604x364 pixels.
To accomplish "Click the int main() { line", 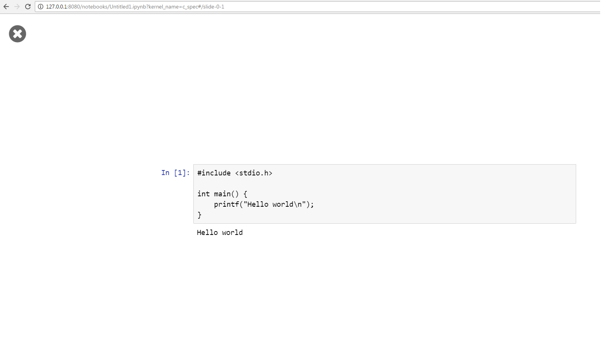I will pos(222,194).
